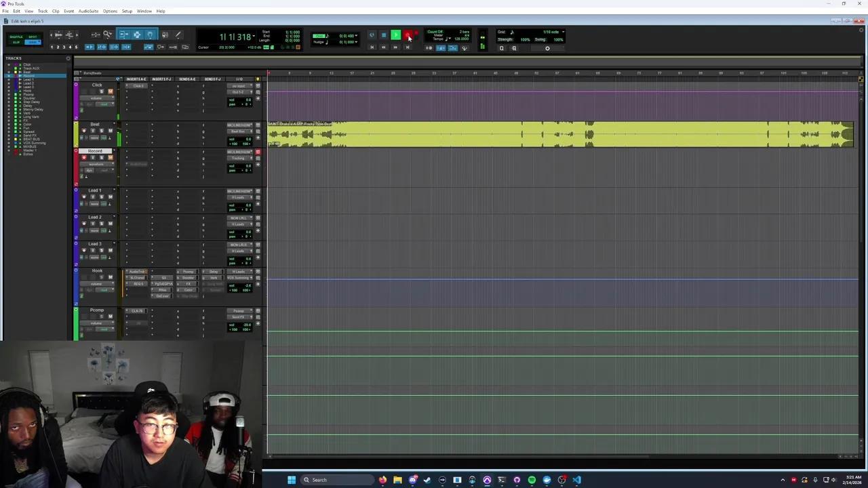Open main counter format dropdown arrow
Viewport: 868px width, 488px height.
coord(254,36)
